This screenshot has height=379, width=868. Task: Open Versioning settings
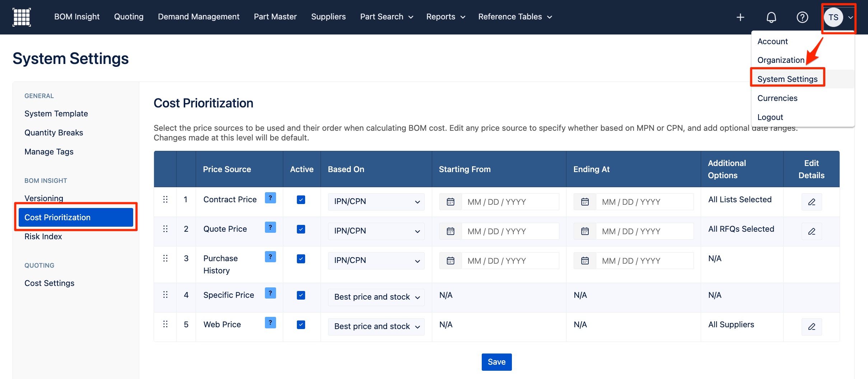(x=44, y=198)
